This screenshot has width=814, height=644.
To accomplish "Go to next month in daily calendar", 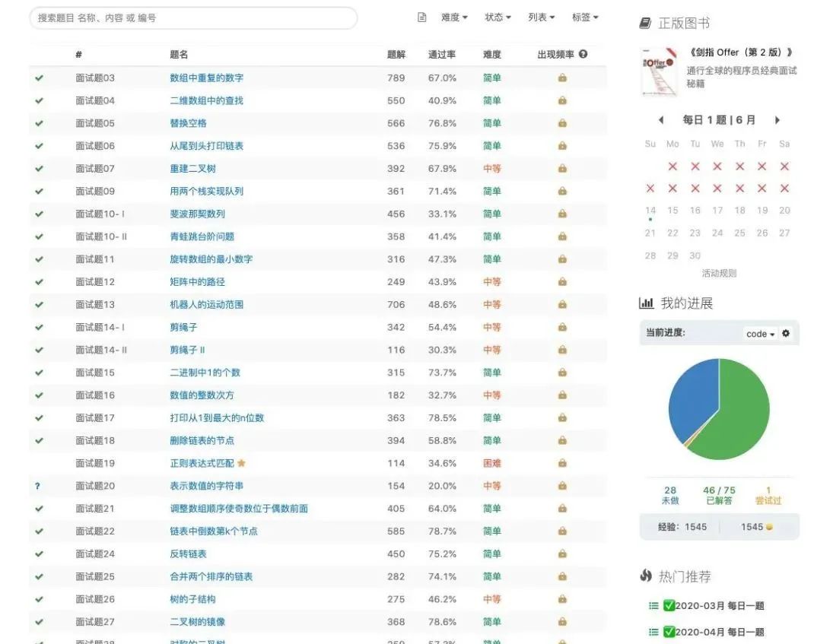I will pos(777,120).
